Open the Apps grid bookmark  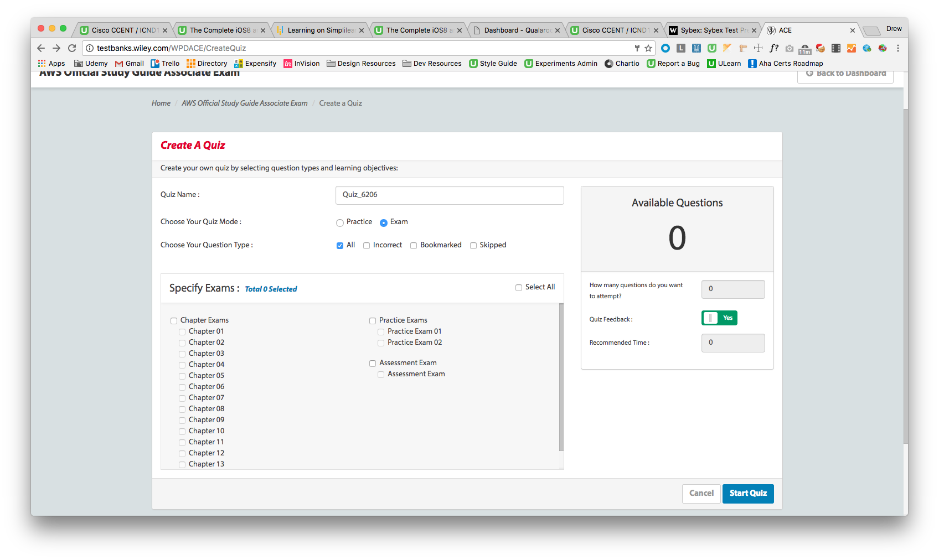coord(51,64)
